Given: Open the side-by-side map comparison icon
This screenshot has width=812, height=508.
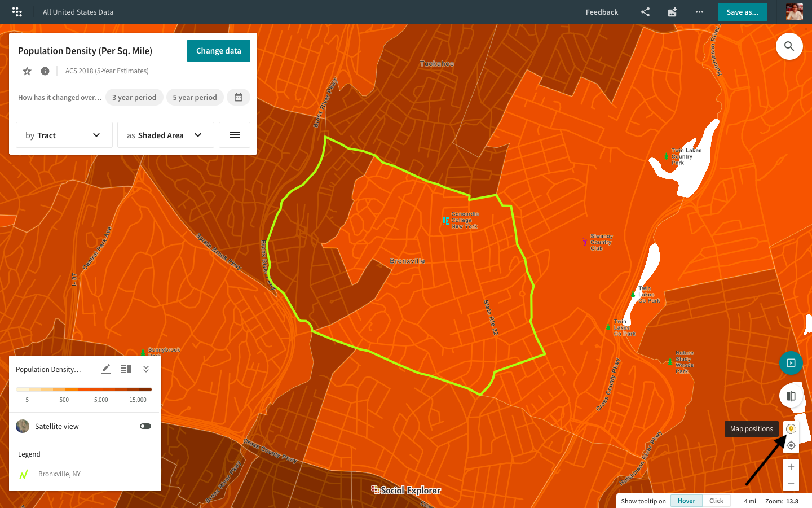Looking at the screenshot, I should point(791,396).
